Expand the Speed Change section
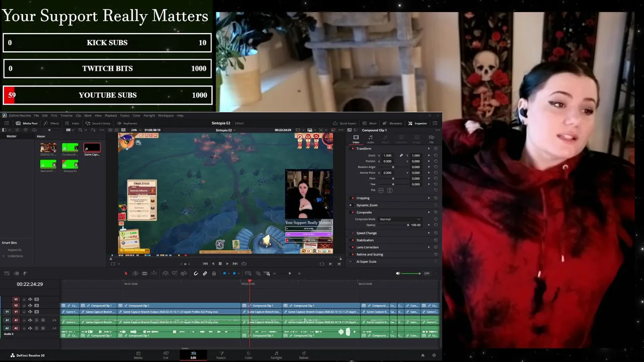Image resolution: width=644 pixels, height=362 pixels. 366,233
